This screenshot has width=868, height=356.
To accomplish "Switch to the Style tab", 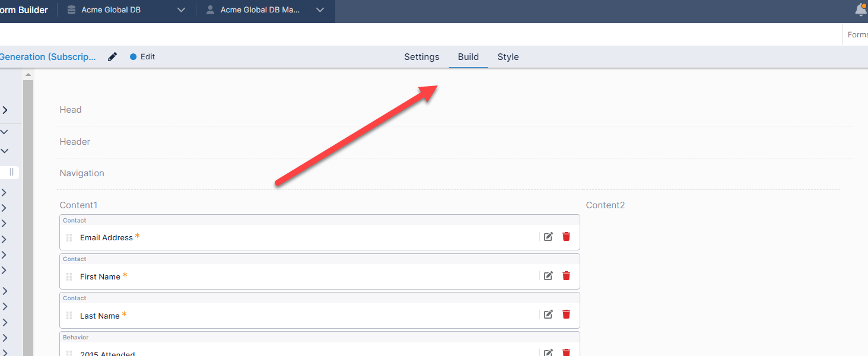I will click(x=508, y=57).
